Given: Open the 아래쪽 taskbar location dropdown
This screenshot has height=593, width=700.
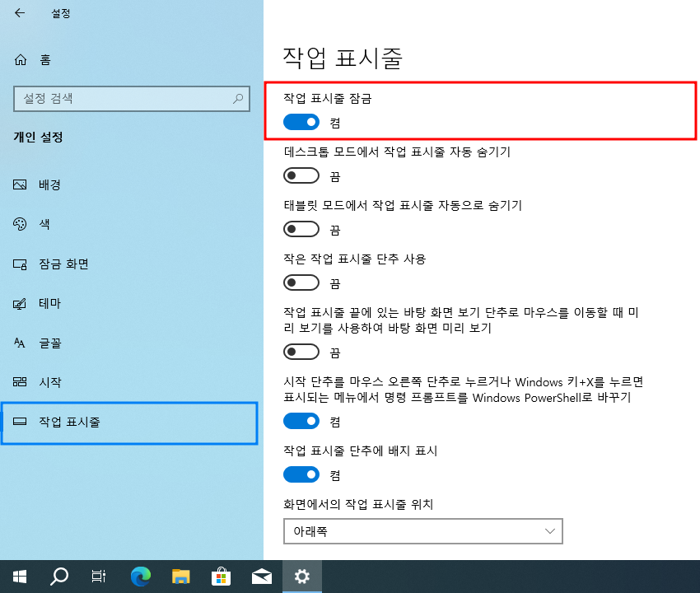Looking at the screenshot, I should pyautogui.click(x=422, y=531).
